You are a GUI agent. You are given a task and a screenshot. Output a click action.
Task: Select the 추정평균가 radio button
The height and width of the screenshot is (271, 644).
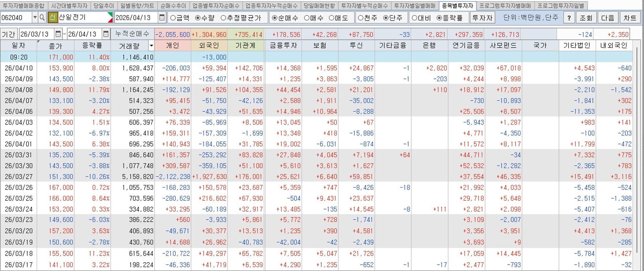[223, 18]
